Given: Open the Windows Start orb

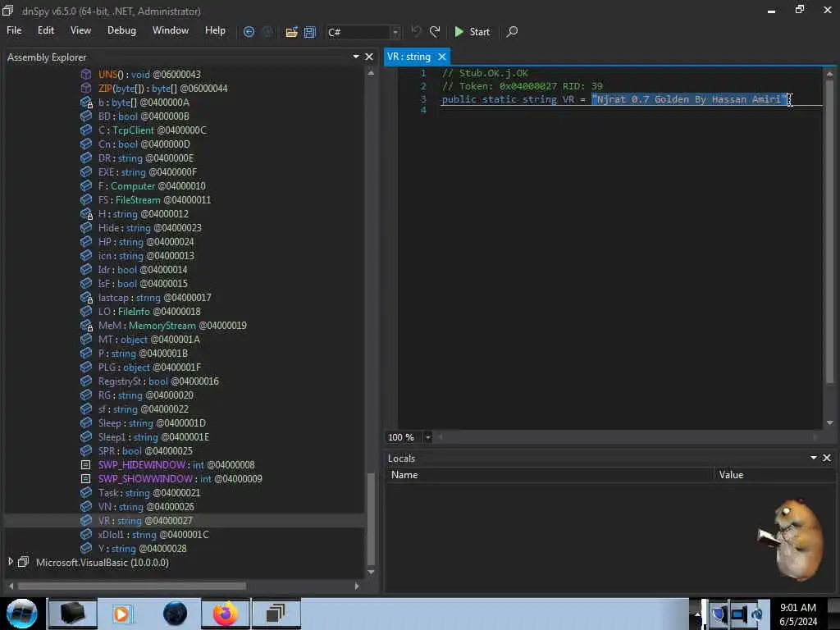Looking at the screenshot, I should click(22, 614).
